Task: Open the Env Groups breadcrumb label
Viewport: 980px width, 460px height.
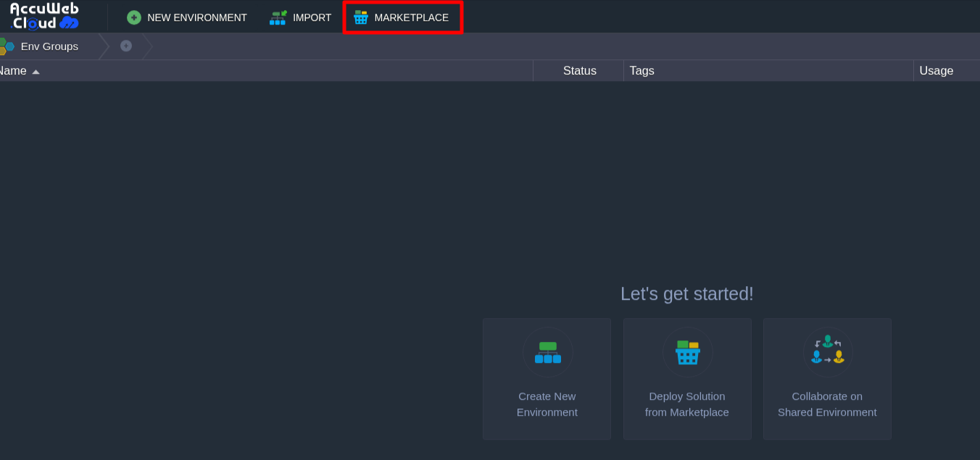Action: tap(49, 46)
